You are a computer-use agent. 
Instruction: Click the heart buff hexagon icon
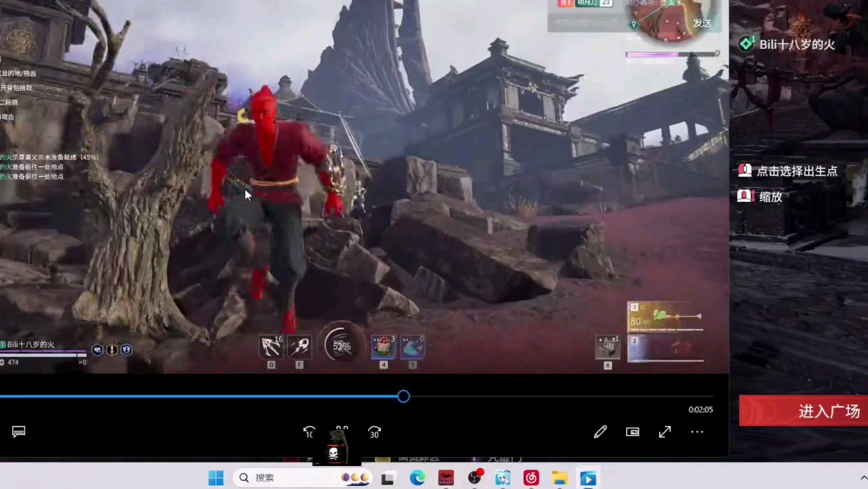[97, 350]
